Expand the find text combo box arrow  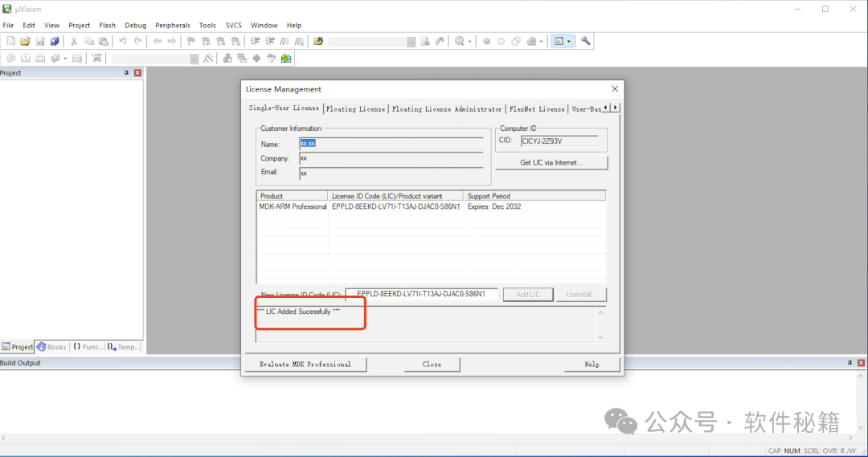click(411, 42)
